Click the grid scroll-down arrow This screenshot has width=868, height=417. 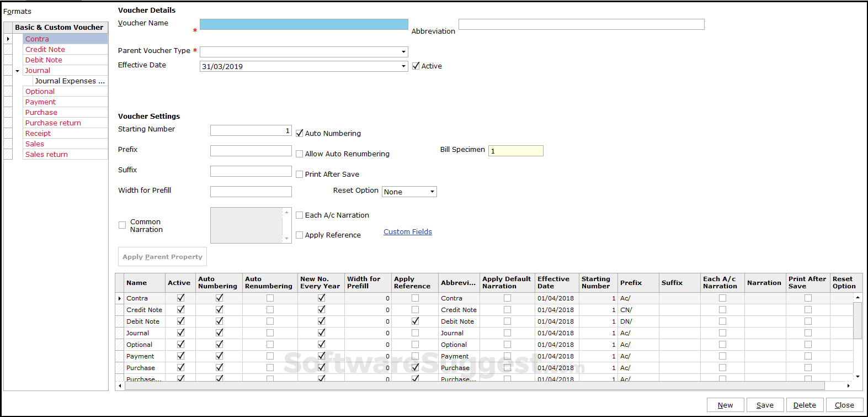click(x=858, y=376)
